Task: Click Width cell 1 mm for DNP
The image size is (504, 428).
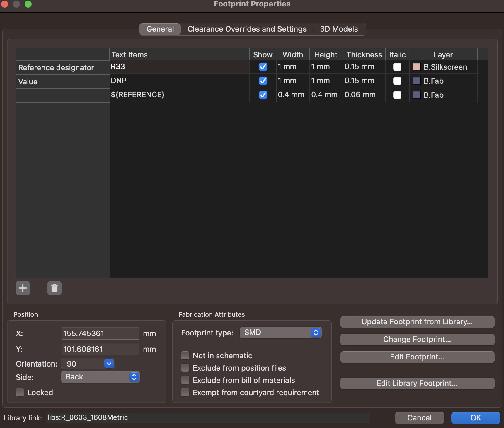Action: (293, 81)
